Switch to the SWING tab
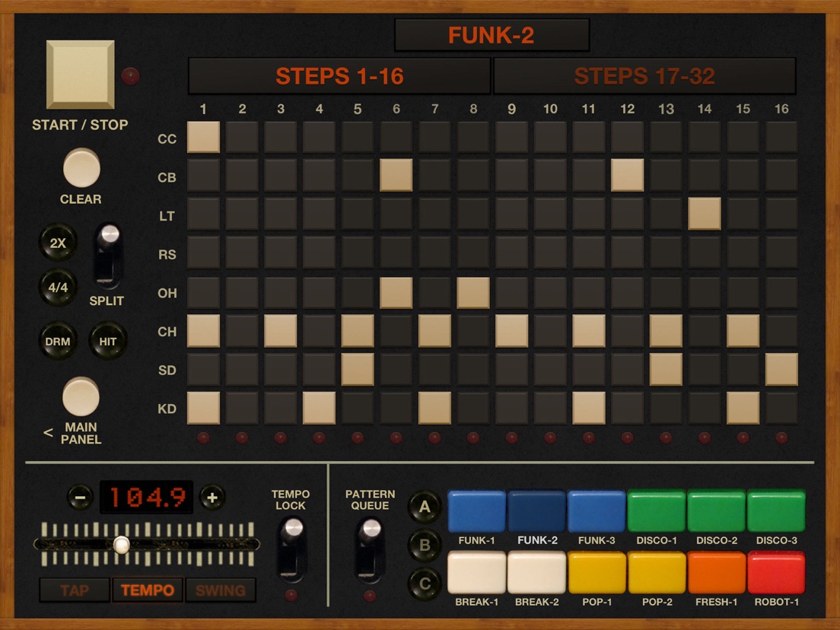 pyautogui.click(x=221, y=590)
